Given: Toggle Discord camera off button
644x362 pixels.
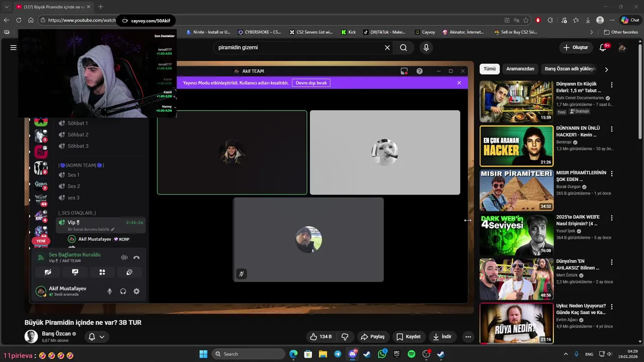Looking at the screenshot, I should [48, 272].
